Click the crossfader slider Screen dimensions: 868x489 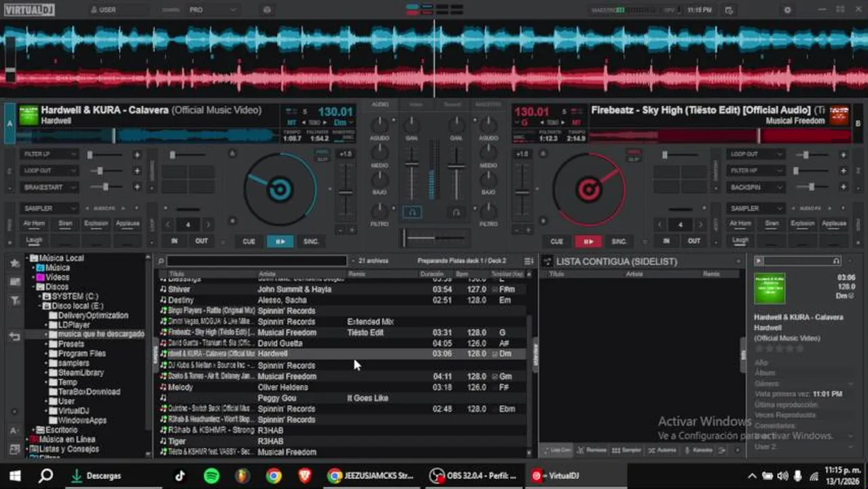tap(435, 238)
